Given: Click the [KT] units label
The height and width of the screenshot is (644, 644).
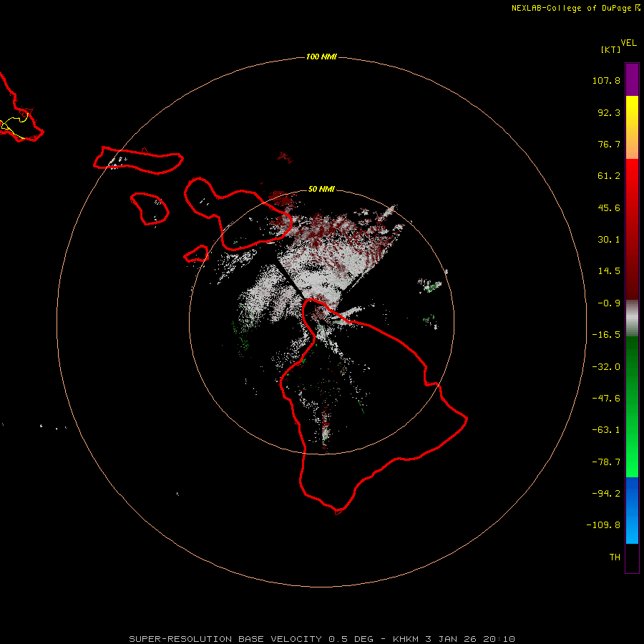Looking at the screenshot, I should point(611,49).
